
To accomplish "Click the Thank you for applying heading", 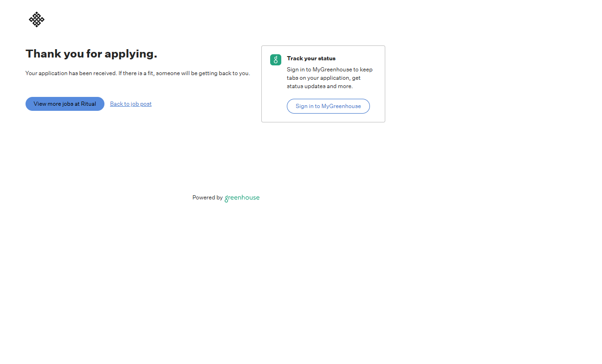I will click(x=91, y=54).
